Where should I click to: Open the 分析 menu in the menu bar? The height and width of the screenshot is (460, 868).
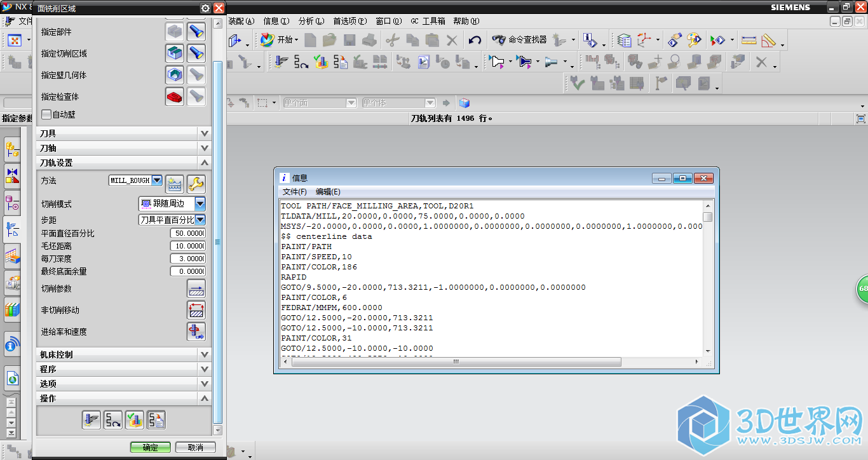311,21
